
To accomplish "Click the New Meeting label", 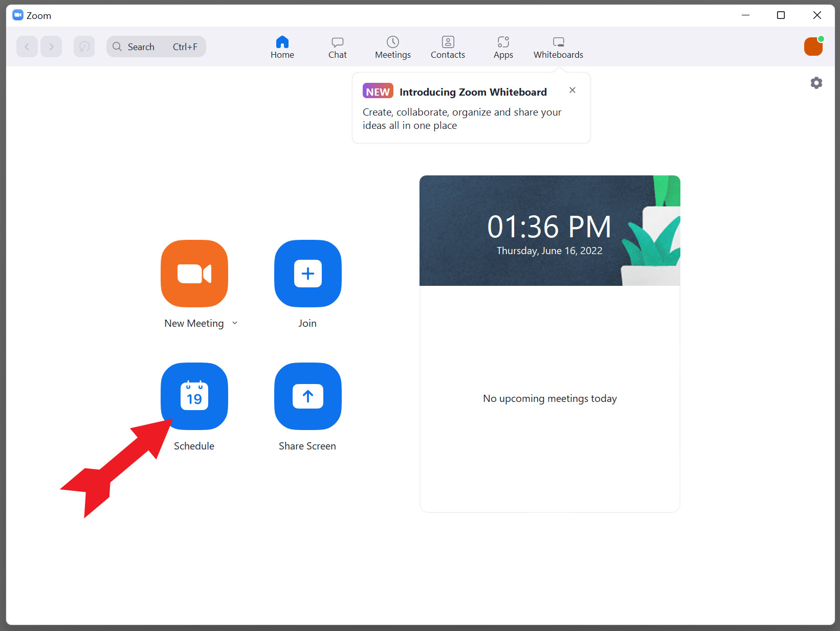I will [194, 323].
